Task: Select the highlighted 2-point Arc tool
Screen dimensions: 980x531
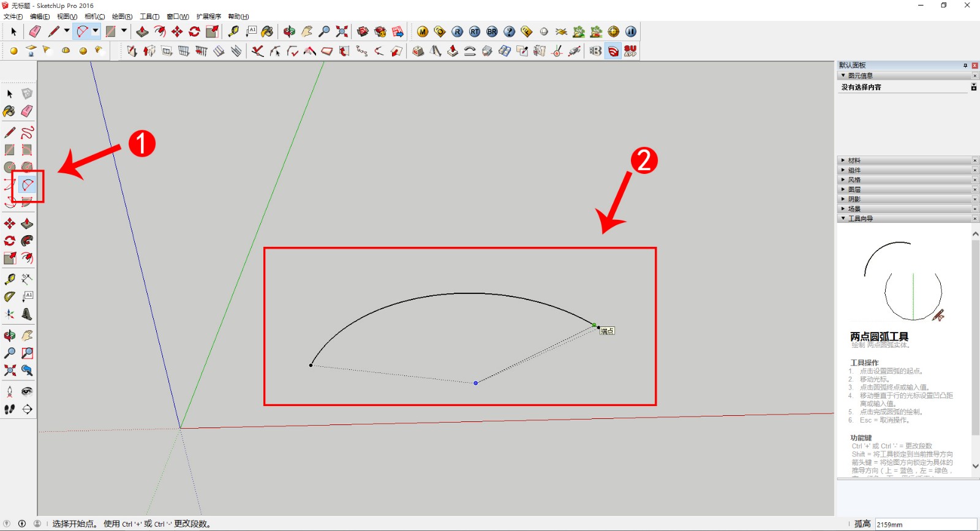Action: point(27,184)
